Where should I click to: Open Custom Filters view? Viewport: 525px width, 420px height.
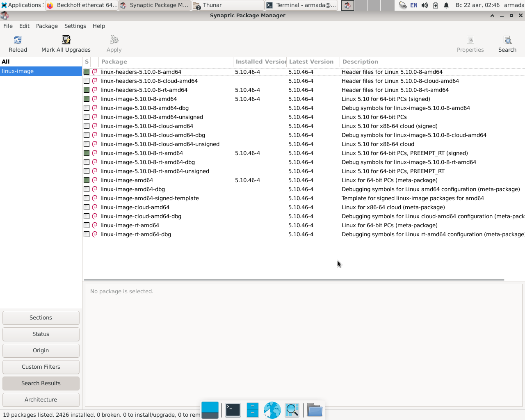[41, 367]
